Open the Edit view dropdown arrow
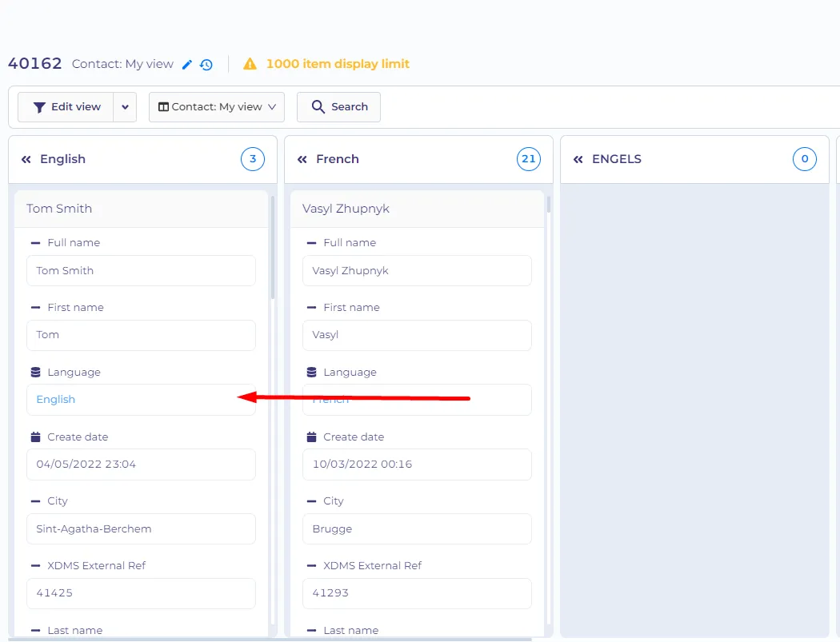The image size is (840, 642). pyautogui.click(x=125, y=107)
